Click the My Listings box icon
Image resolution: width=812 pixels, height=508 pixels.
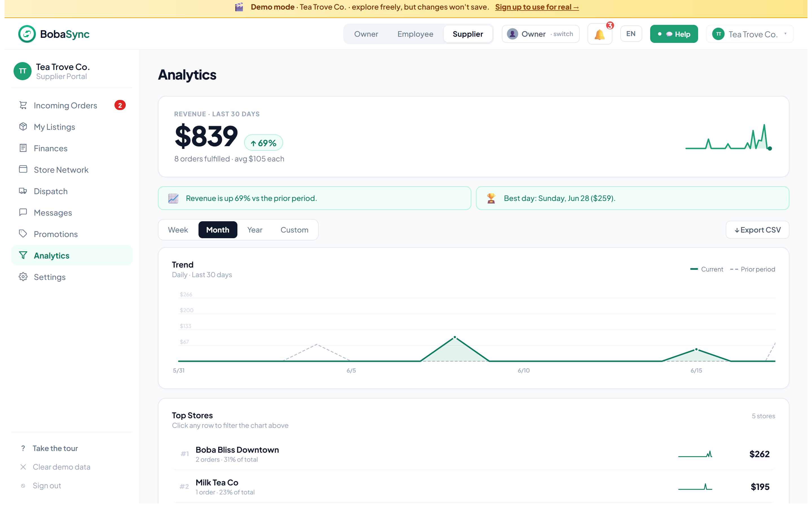[23, 127]
